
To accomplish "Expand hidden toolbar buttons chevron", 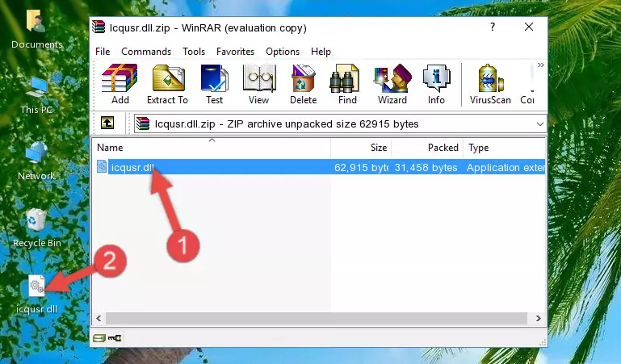I will (x=540, y=65).
